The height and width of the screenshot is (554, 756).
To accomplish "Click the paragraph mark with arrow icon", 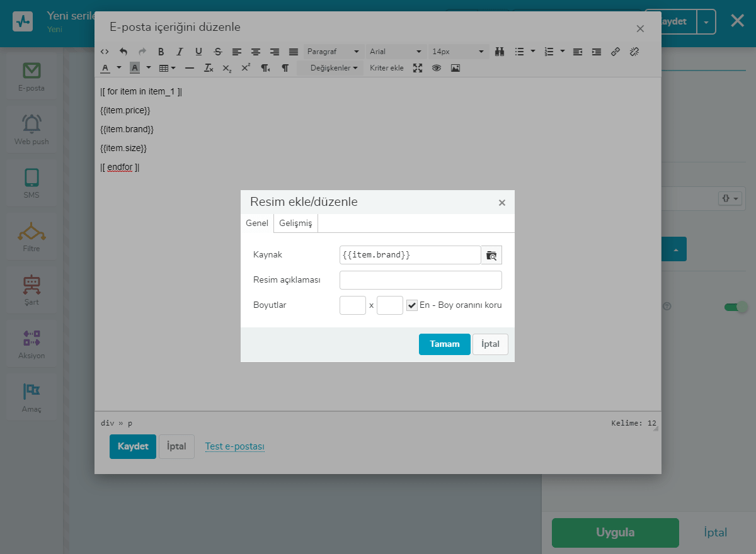I will coord(265,68).
